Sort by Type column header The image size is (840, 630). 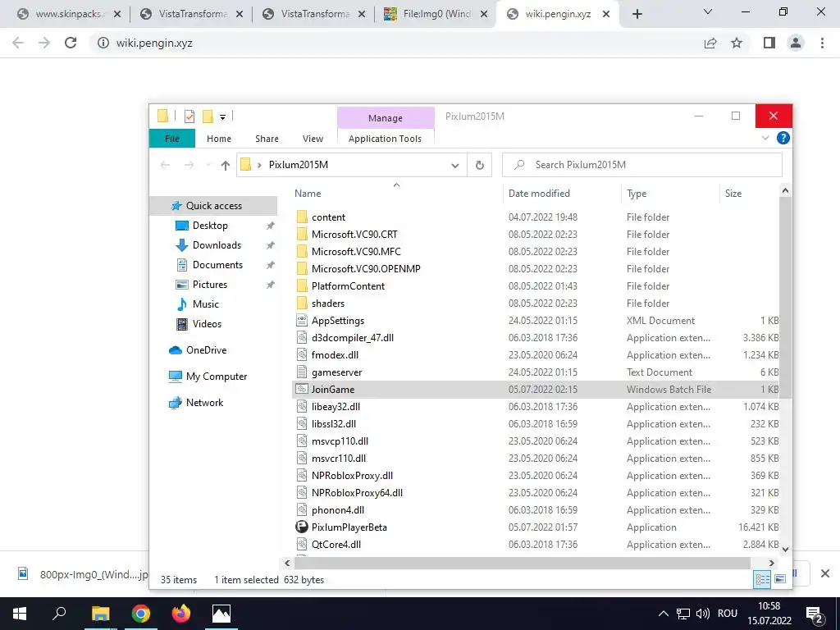click(637, 194)
